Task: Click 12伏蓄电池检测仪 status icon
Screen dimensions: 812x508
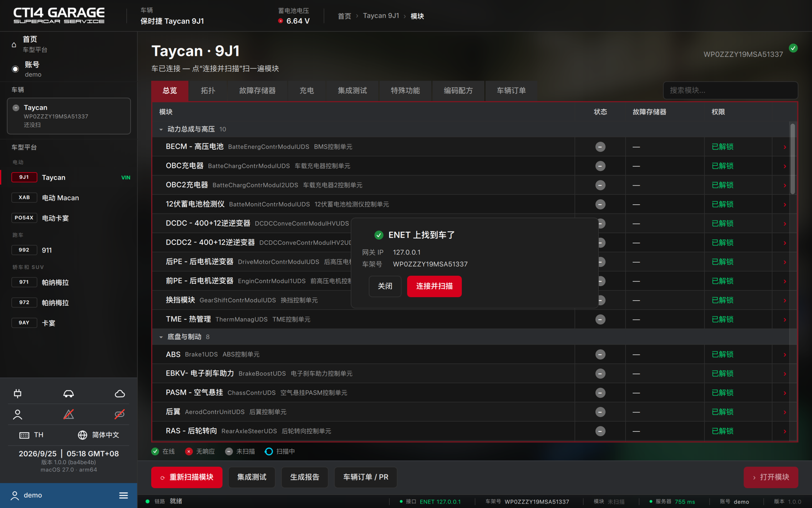Action: click(x=600, y=204)
